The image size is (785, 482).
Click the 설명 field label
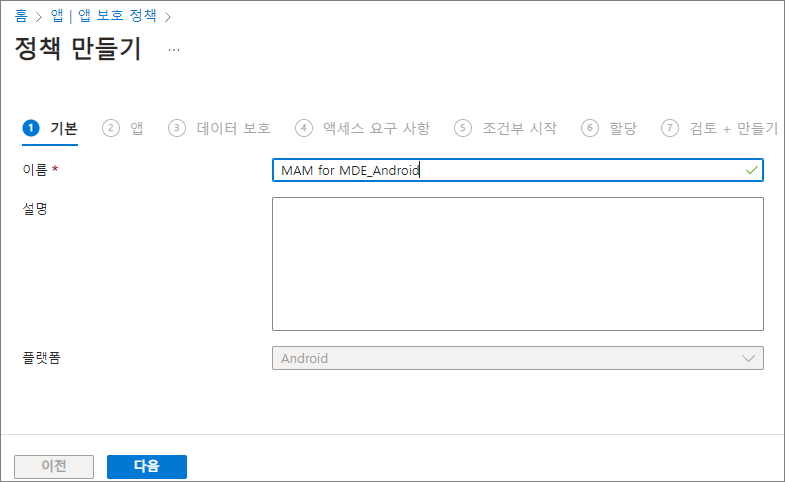pyautogui.click(x=35, y=209)
